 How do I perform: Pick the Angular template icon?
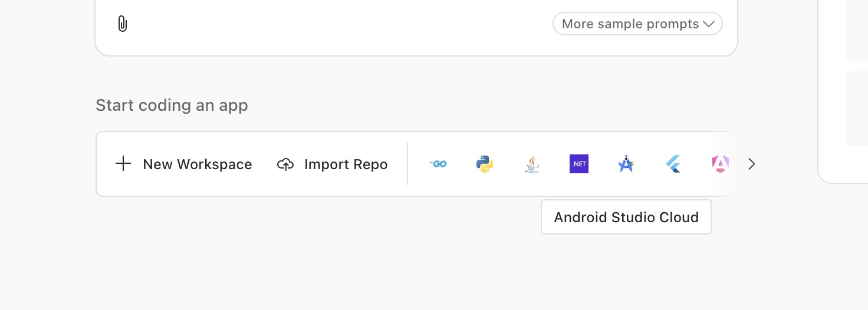(x=720, y=164)
